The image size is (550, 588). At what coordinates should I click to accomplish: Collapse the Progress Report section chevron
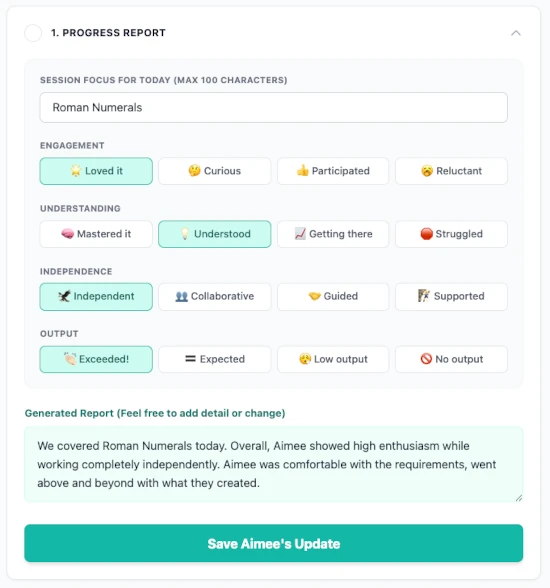click(516, 33)
